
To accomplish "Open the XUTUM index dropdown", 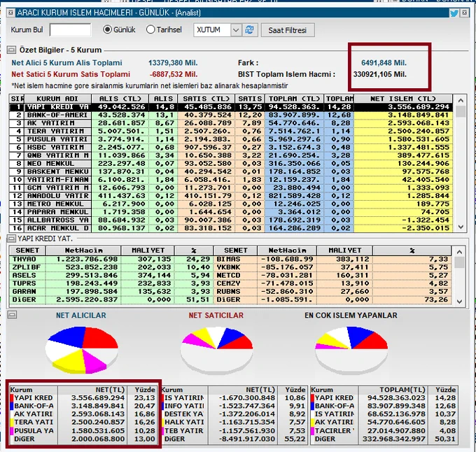I will [236, 30].
